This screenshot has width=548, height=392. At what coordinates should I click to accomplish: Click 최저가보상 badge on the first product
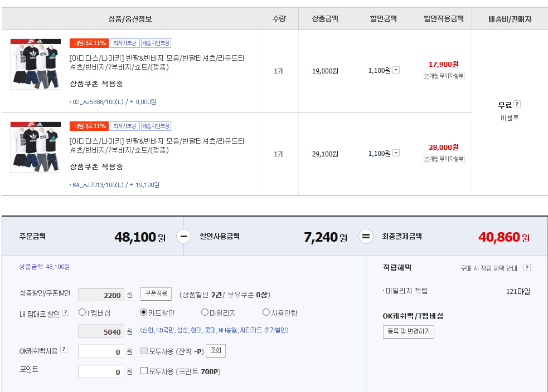coord(124,43)
